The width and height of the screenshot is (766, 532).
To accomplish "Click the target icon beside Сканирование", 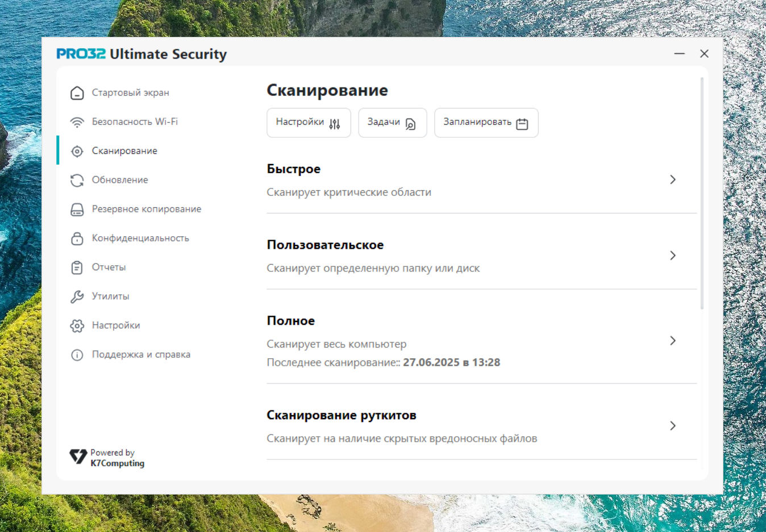I will 77,151.
